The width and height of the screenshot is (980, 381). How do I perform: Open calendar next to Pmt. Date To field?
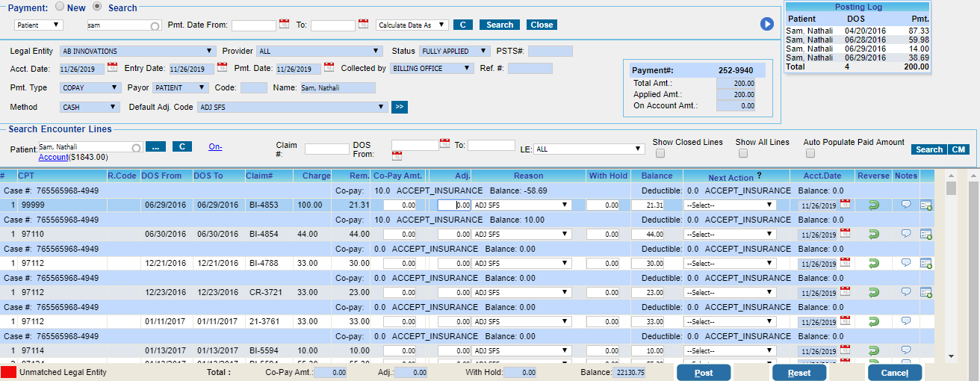tap(363, 24)
